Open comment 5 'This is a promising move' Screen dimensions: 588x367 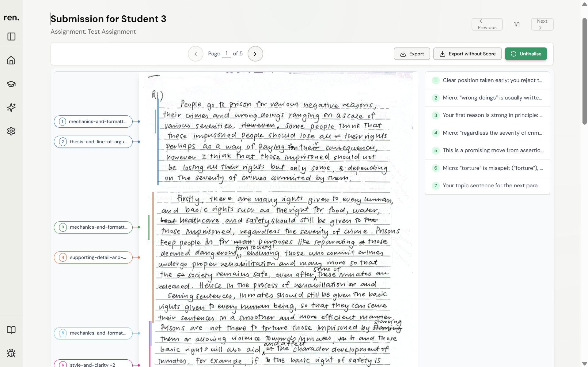coord(487,150)
